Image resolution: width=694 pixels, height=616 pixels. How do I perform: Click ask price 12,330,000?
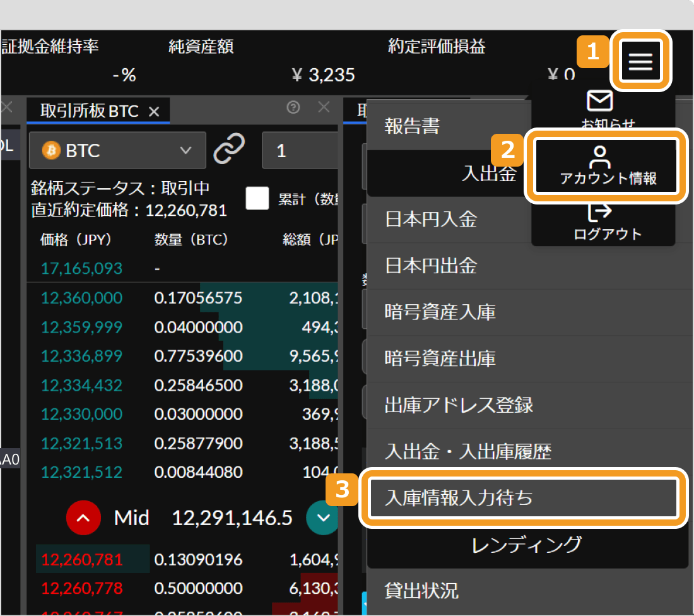[81, 414]
